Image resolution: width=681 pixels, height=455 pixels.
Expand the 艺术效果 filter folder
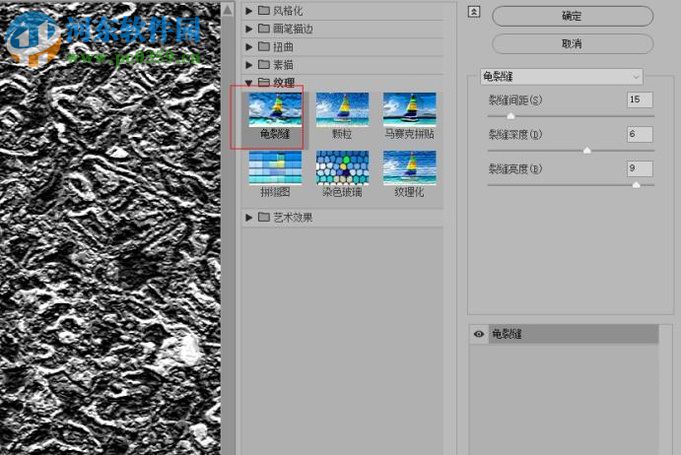tap(248, 217)
